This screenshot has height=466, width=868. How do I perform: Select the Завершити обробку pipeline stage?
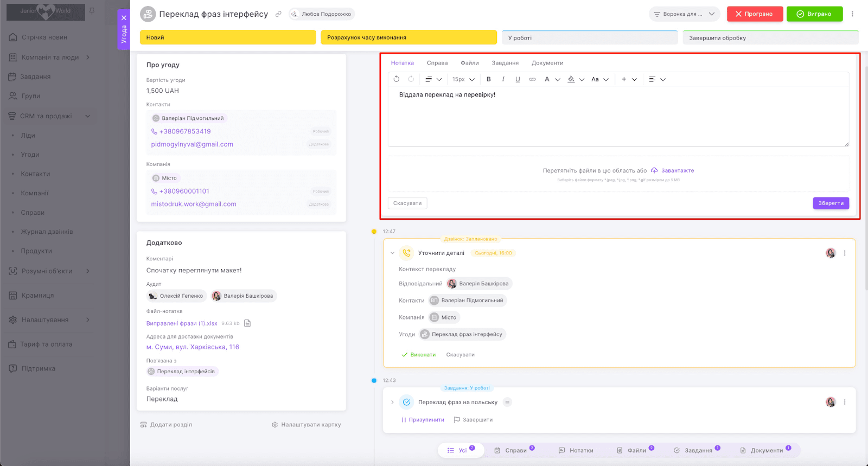point(771,37)
